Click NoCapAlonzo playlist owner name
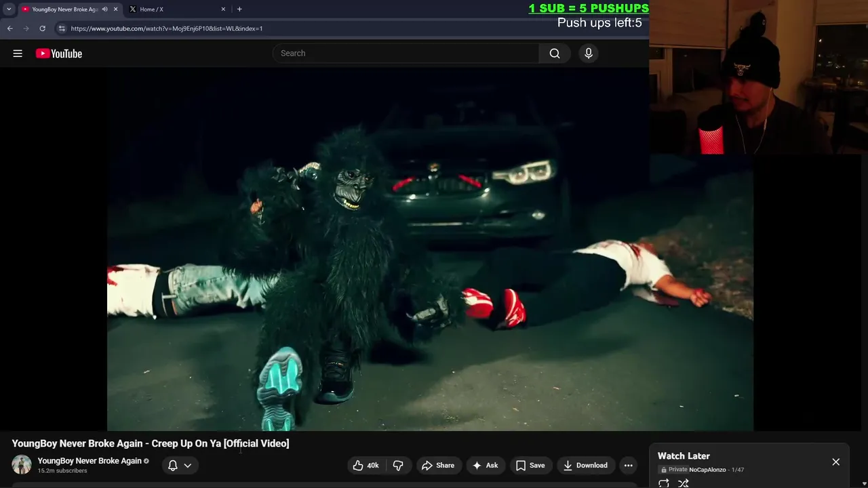The image size is (868, 488). (x=707, y=470)
